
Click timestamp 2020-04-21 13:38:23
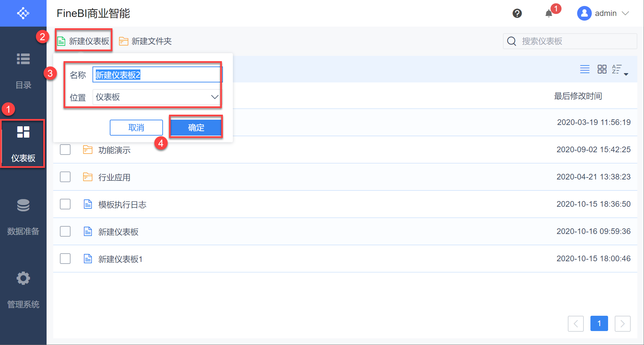(594, 177)
